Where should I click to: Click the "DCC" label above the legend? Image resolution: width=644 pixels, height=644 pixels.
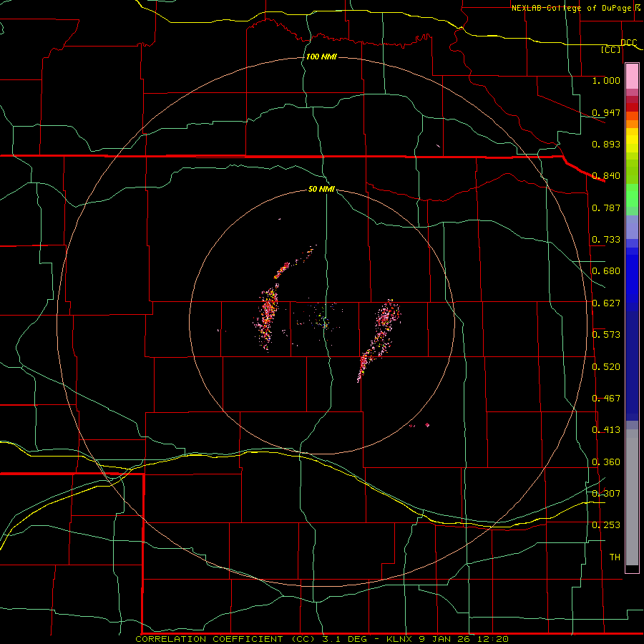(x=628, y=43)
